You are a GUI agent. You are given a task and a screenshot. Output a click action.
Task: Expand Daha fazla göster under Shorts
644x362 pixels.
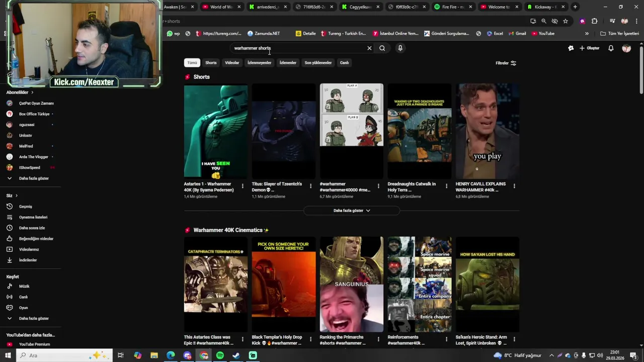(352, 211)
